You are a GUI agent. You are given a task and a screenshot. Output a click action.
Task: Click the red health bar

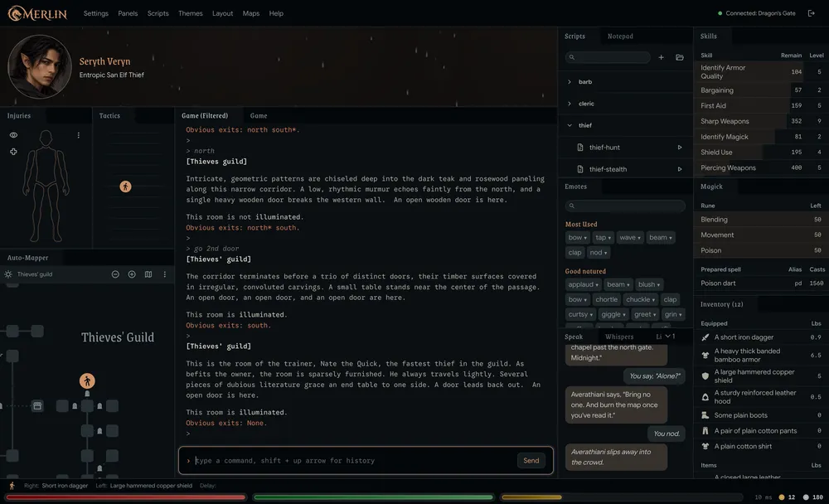(126, 497)
